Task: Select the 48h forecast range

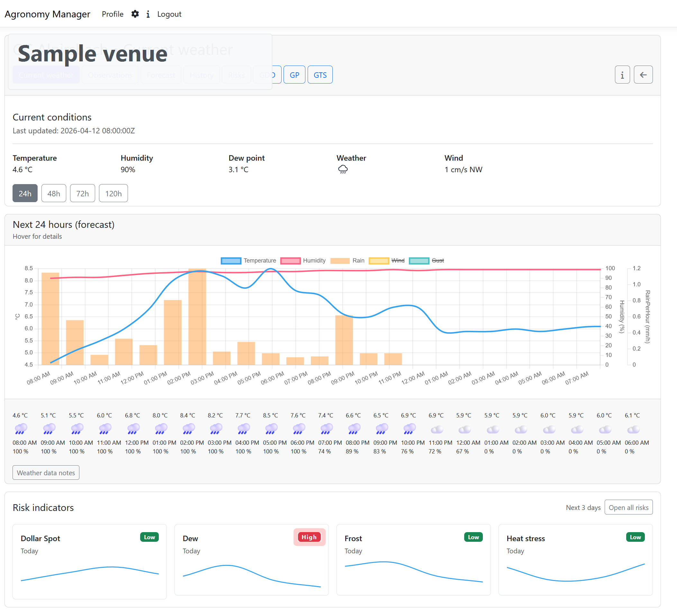Action: [54, 193]
